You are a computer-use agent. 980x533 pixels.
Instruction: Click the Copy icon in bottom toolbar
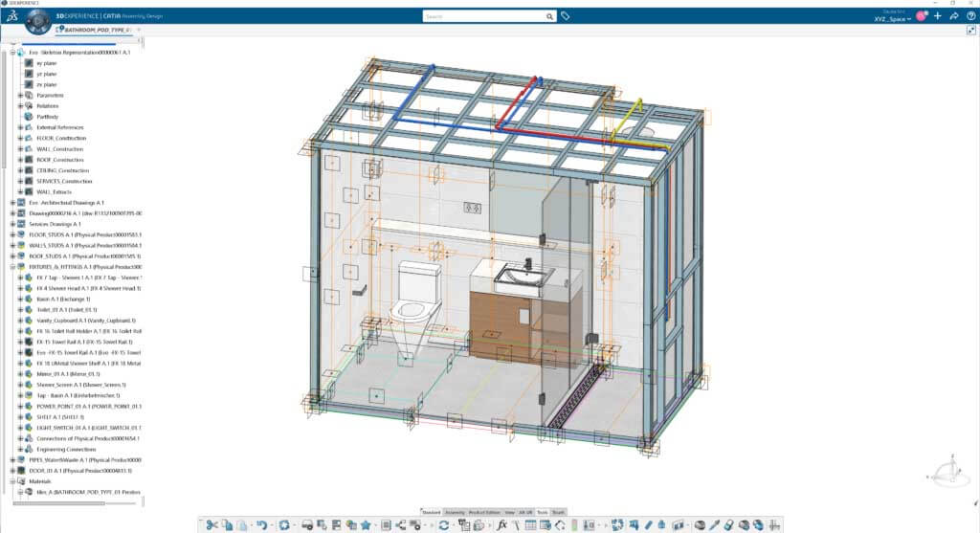[x=227, y=525]
